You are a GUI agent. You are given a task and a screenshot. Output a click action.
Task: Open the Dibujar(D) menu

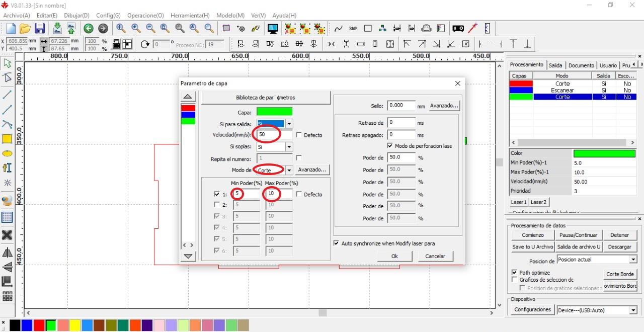[x=77, y=16]
